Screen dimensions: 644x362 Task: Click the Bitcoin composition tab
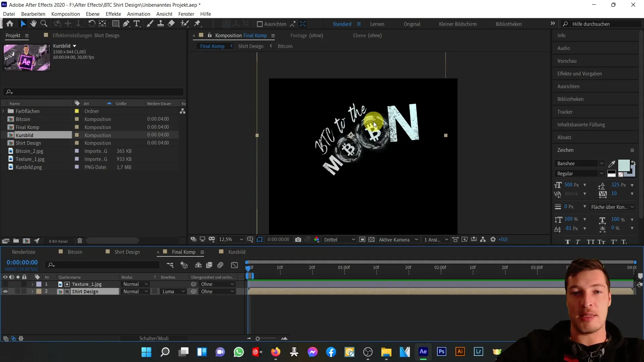click(74, 251)
